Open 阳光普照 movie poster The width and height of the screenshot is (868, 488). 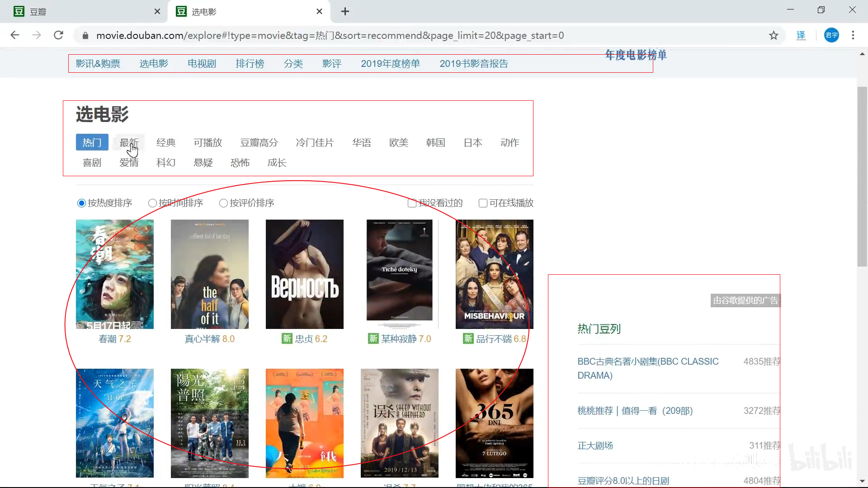coord(210,423)
